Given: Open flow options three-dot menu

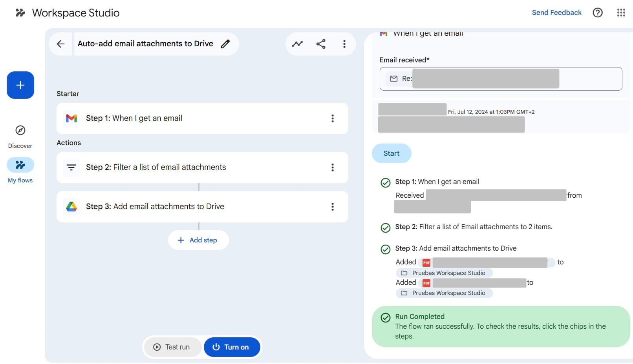Looking at the screenshot, I should point(344,44).
